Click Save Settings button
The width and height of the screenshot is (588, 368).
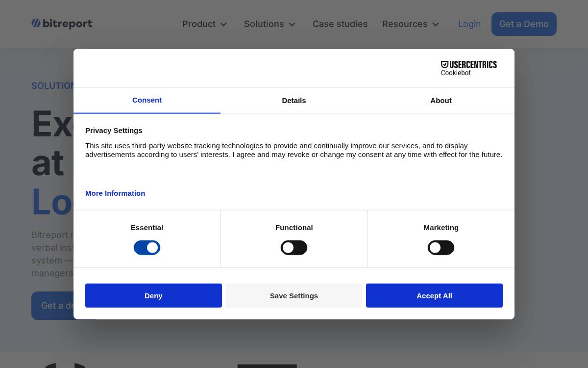click(294, 295)
